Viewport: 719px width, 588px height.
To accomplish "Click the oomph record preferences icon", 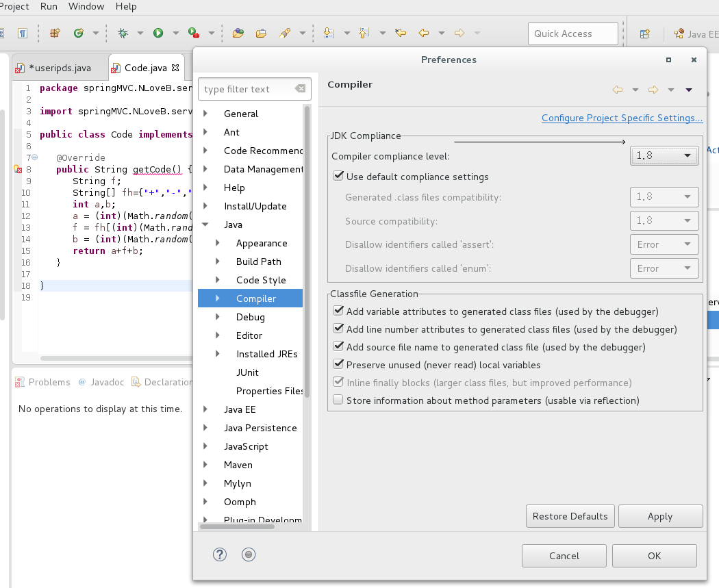I will point(249,554).
